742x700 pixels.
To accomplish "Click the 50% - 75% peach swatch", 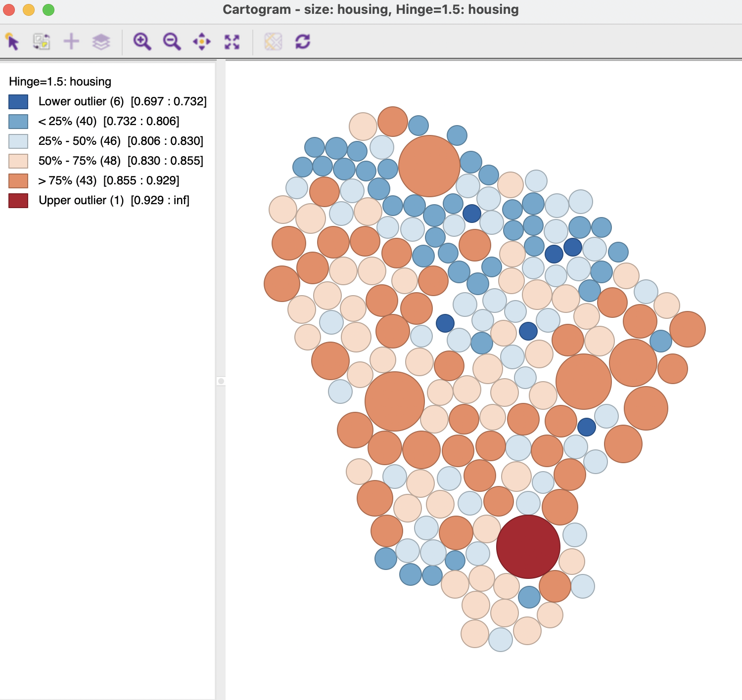I will pyautogui.click(x=18, y=161).
